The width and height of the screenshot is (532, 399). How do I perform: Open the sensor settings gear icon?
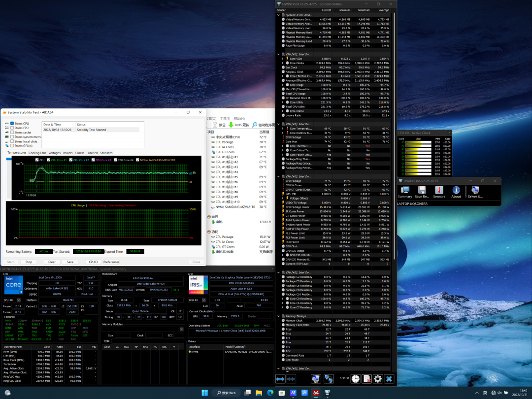point(378,379)
